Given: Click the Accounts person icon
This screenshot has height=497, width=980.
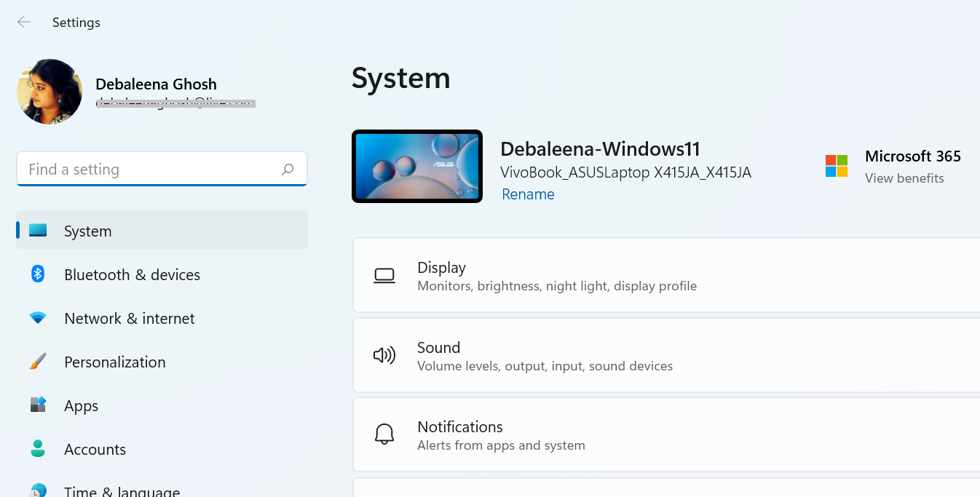Looking at the screenshot, I should [38, 448].
